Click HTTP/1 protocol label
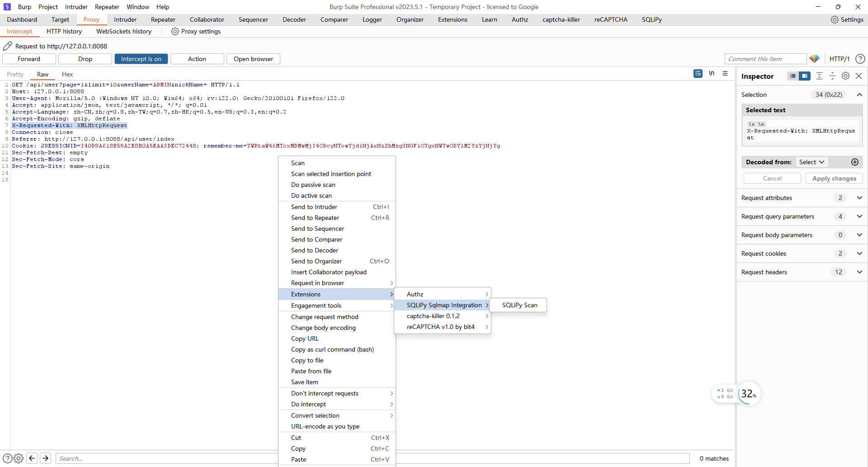868x467 pixels. (840, 59)
